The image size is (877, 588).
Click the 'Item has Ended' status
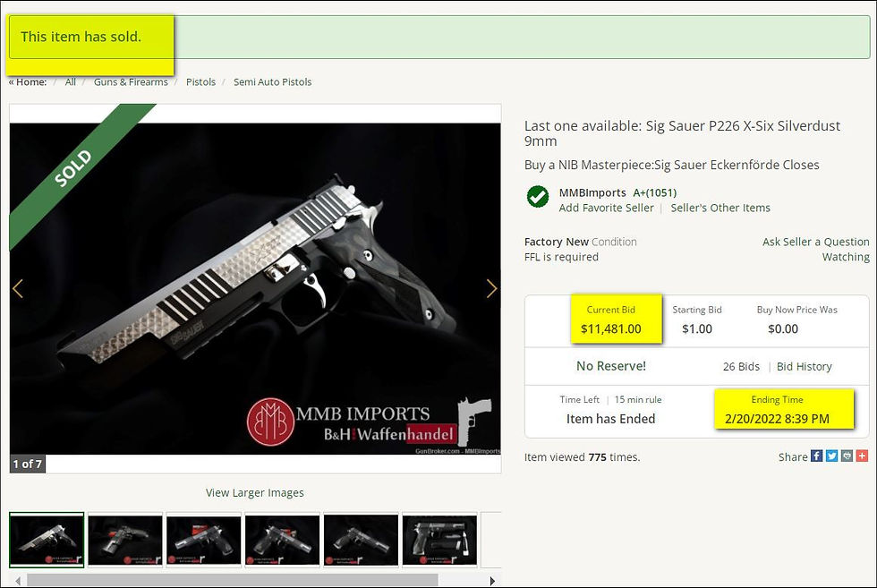click(x=610, y=419)
